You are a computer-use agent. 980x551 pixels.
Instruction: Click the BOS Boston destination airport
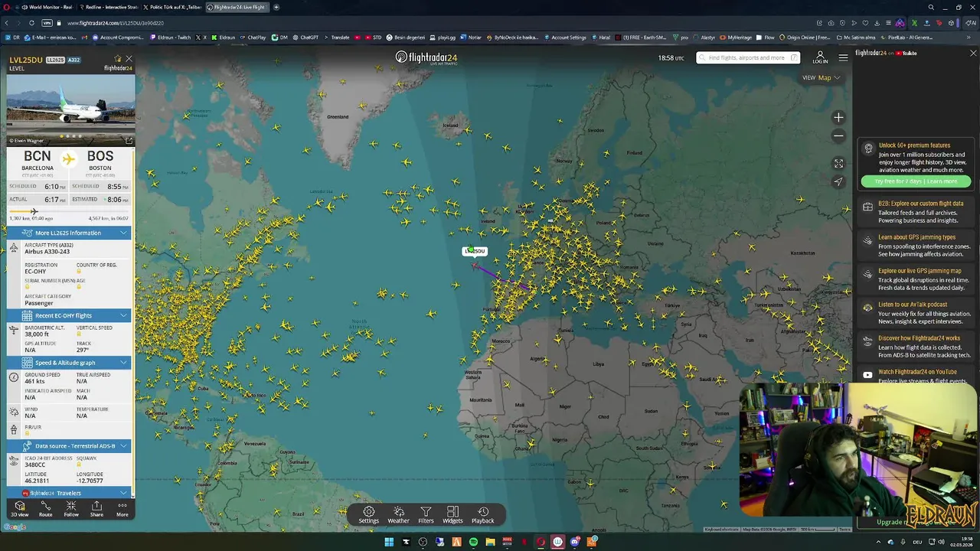(x=100, y=161)
